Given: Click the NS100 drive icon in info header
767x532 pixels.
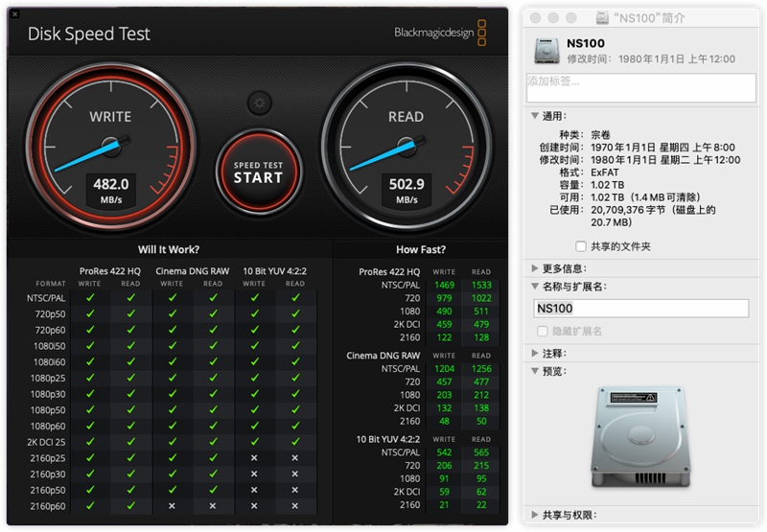Looking at the screenshot, I should point(546,51).
